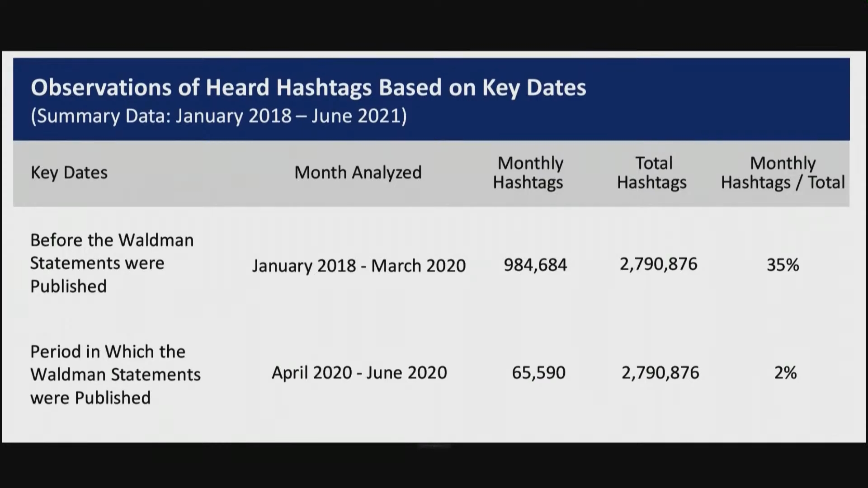This screenshot has width=868, height=488.
Task: Select the 35% ratio value
Action: pos(783,265)
